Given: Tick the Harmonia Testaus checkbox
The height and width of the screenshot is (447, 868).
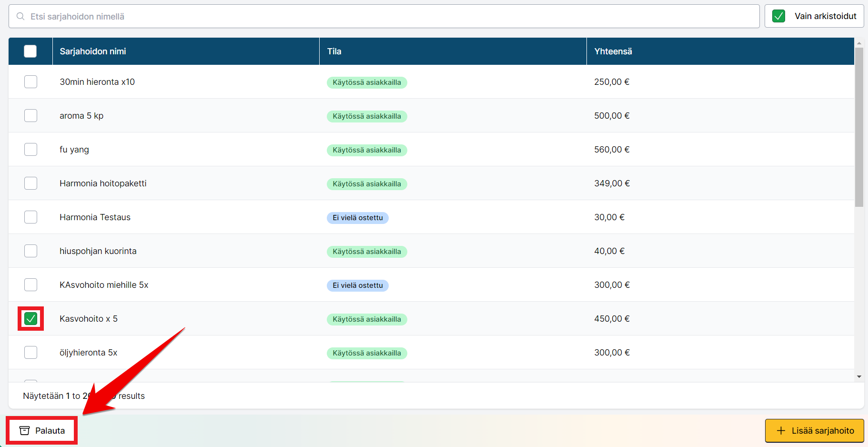Looking at the screenshot, I should pos(30,217).
